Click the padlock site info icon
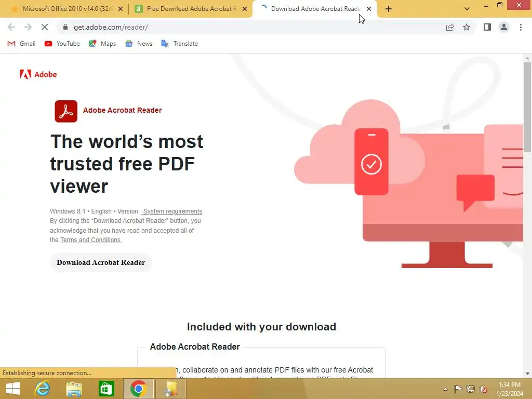 click(x=65, y=27)
